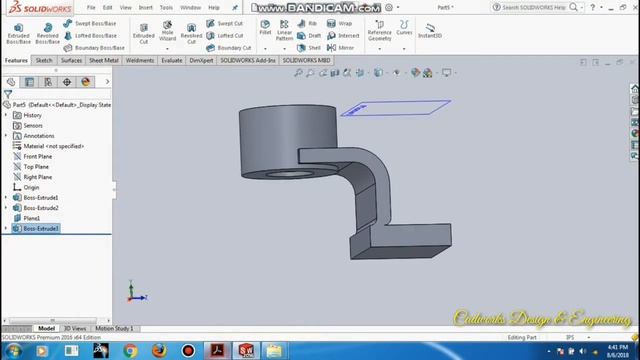Activate Instant3D
The width and height of the screenshot is (640, 360).
tap(430, 30)
